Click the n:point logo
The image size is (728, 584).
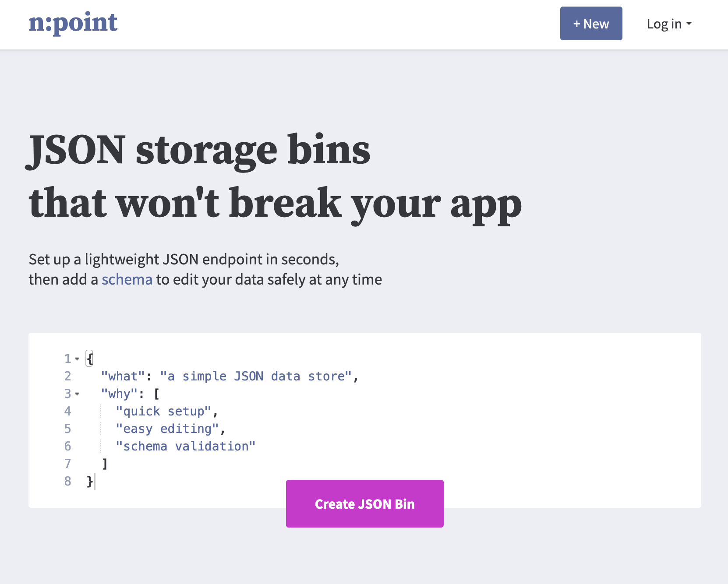click(x=73, y=23)
